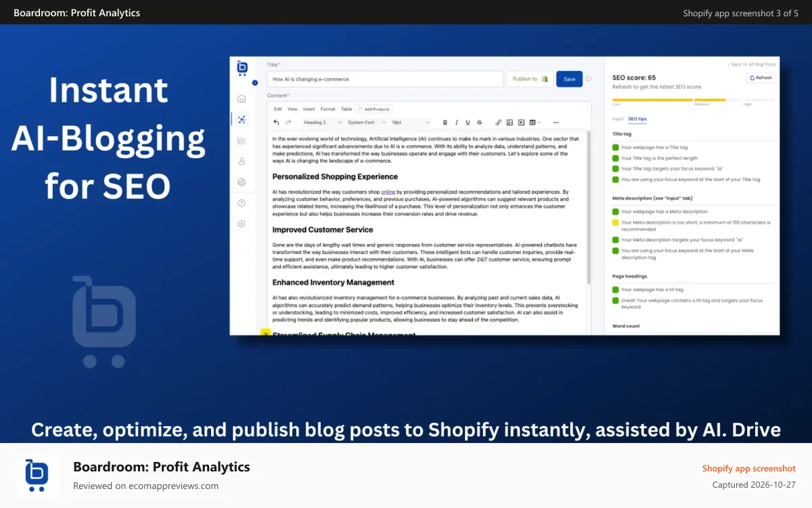
Task: Open the settings gear sidebar icon
Action: [242, 224]
